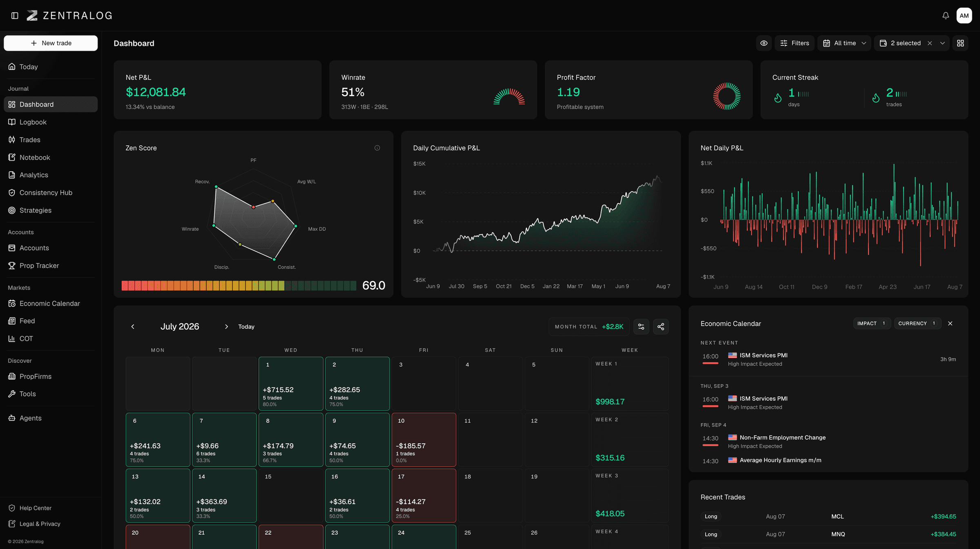Collapse the sidebar panel icon
Screen dimensions: 980x549
tap(15, 16)
